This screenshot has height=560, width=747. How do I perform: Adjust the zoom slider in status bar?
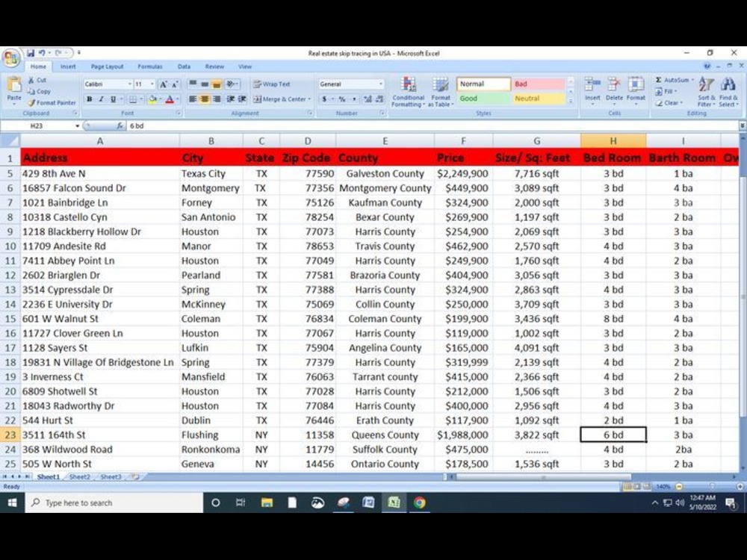point(712,487)
